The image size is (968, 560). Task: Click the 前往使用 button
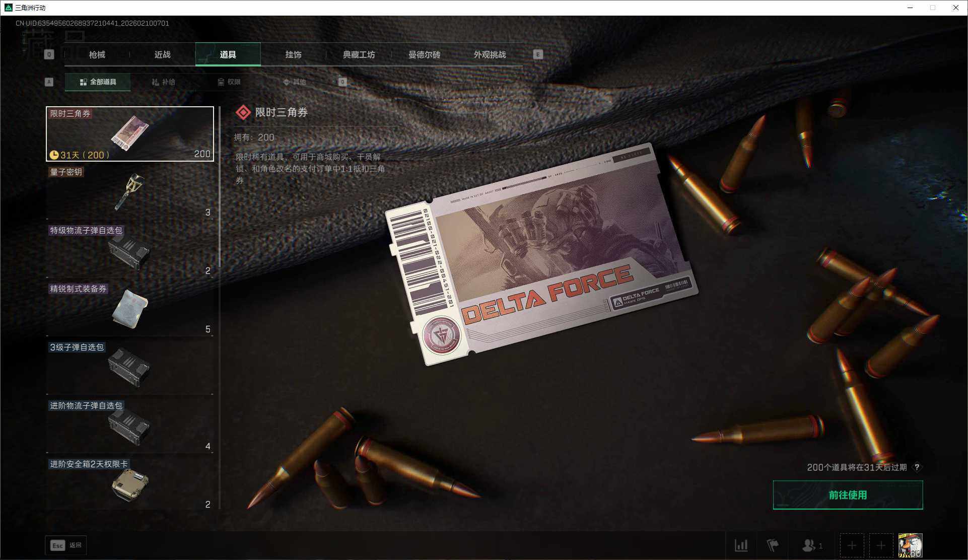848,495
